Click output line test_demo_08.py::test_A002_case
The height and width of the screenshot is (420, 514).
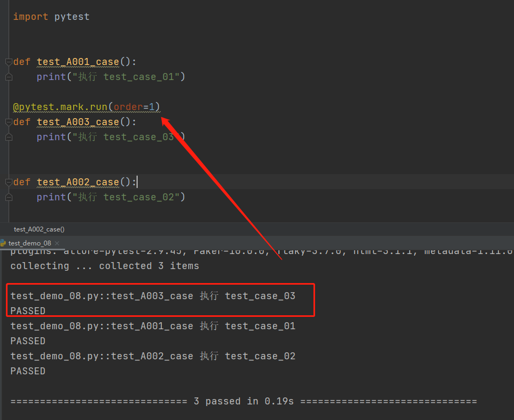(x=153, y=356)
